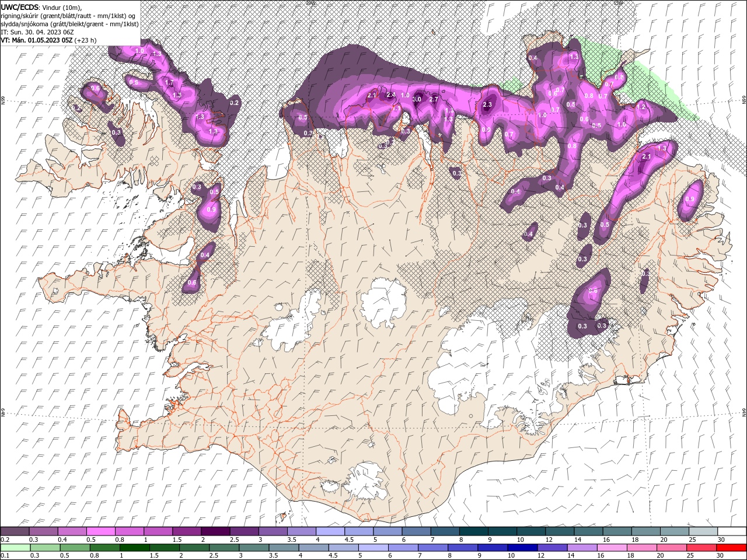Click the 25–30 pale grey swatch in upper legend
747x560 pixels.
click(703, 531)
